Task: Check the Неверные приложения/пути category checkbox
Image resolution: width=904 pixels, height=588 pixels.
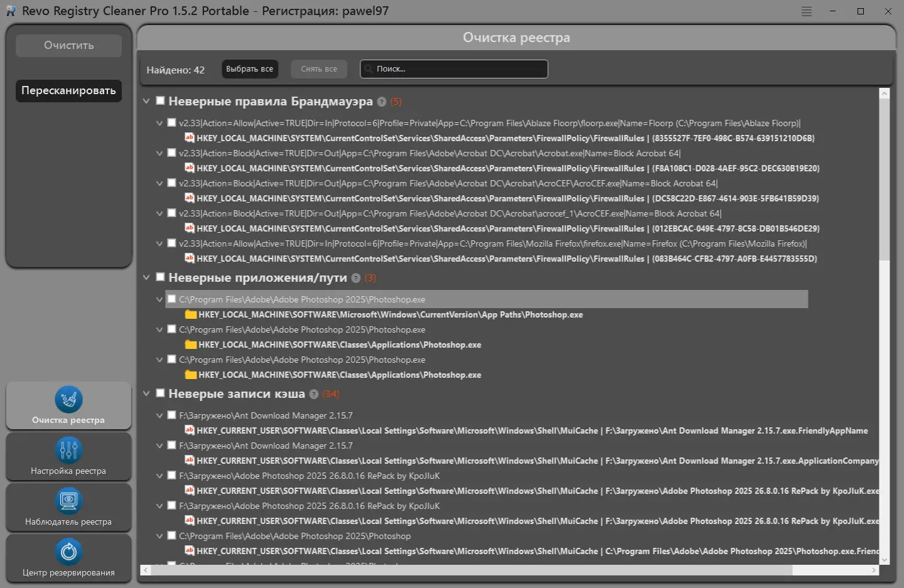Action: pos(160,277)
